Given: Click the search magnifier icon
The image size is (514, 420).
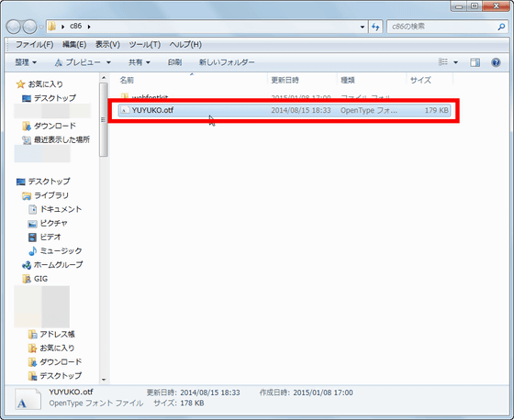Looking at the screenshot, I should tap(501, 27).
